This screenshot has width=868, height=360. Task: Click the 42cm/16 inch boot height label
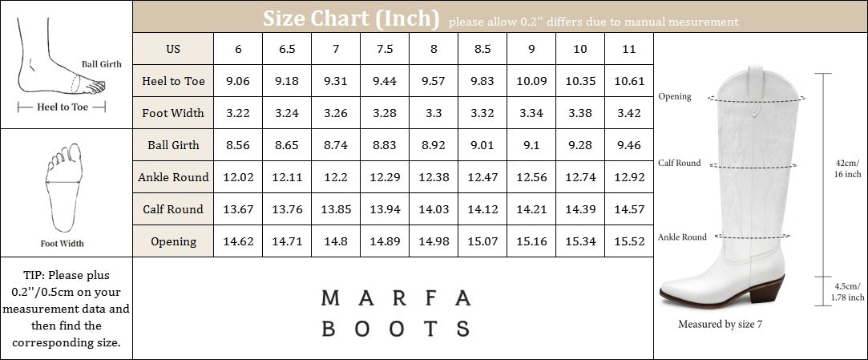(x=846, y=168)
